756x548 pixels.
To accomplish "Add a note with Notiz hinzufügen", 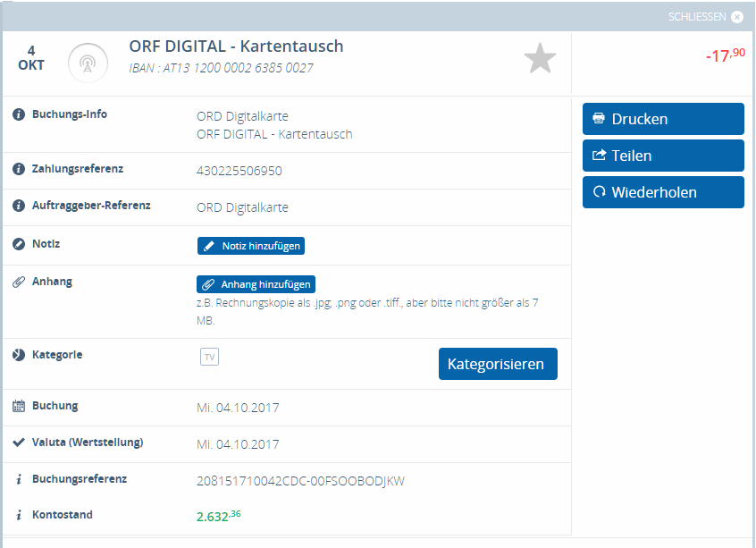I will (x=251, y=246).
